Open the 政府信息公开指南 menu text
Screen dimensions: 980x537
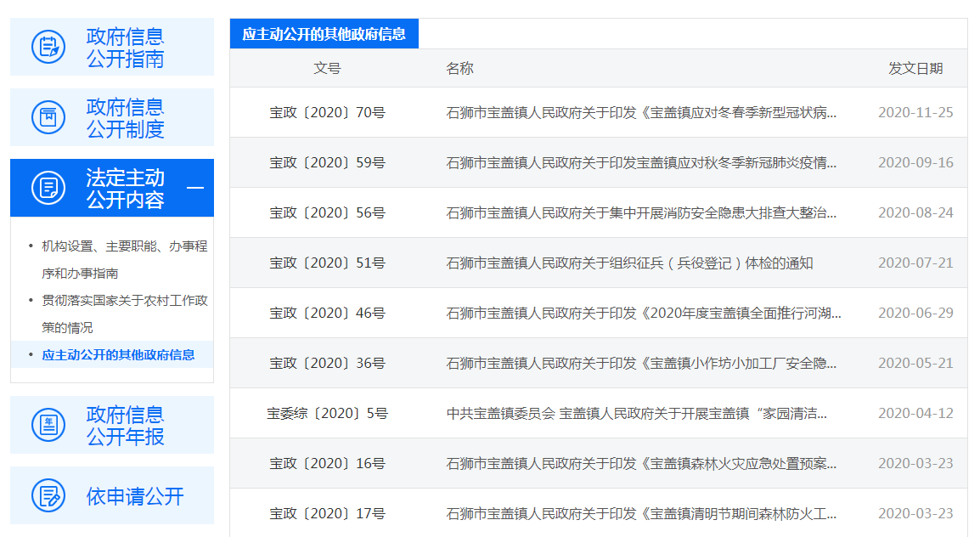tap(125, 48)
